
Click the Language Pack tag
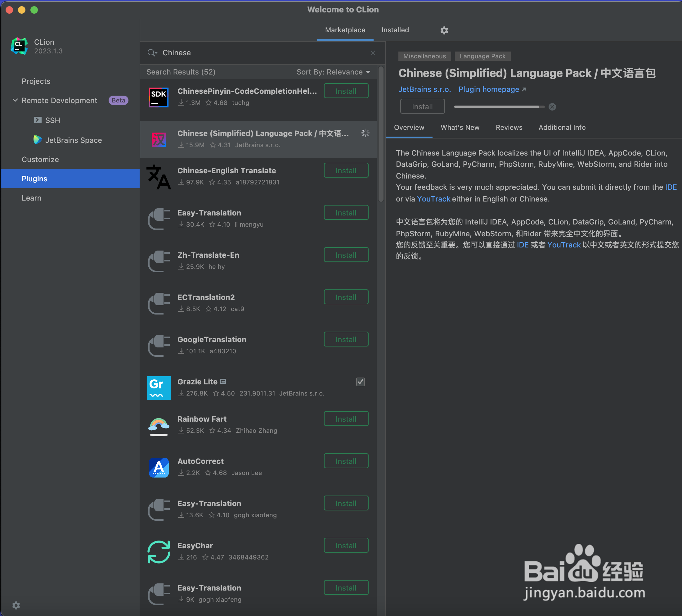coord(482,56)
